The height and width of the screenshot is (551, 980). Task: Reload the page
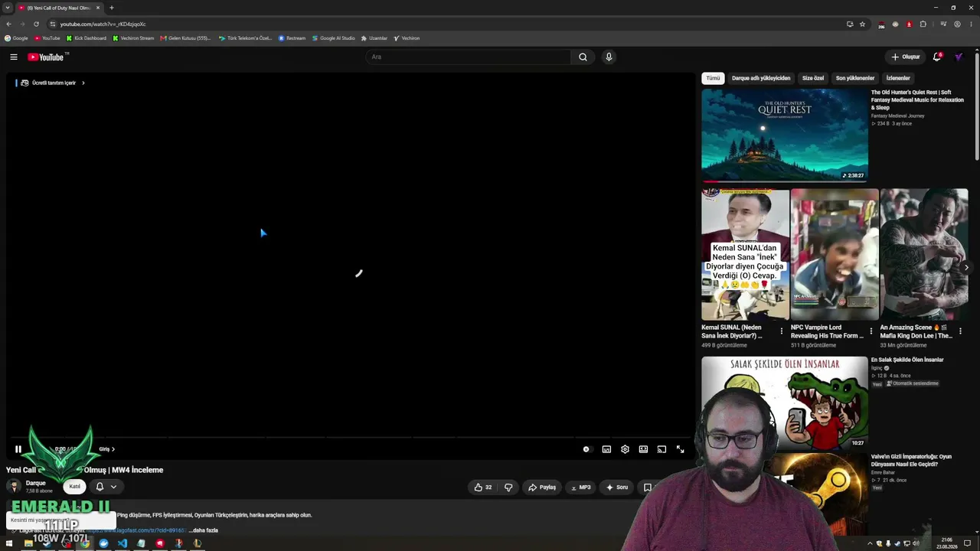tap(36, 24)
